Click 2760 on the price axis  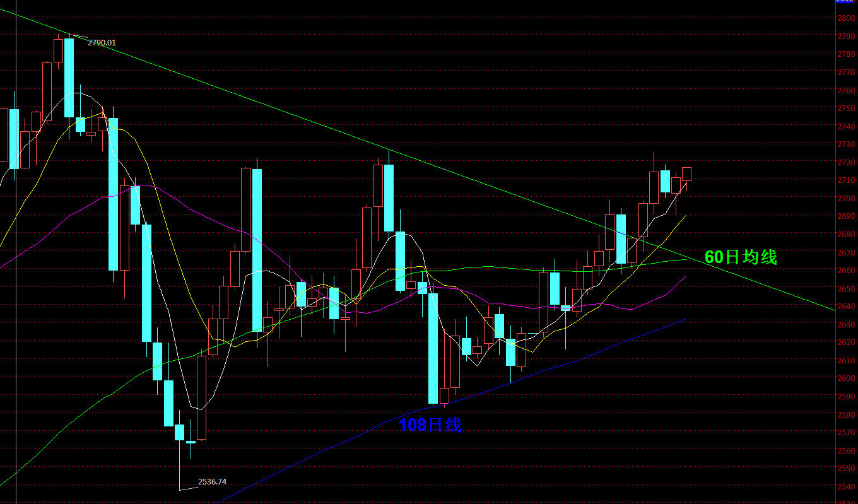pos(846,90)
